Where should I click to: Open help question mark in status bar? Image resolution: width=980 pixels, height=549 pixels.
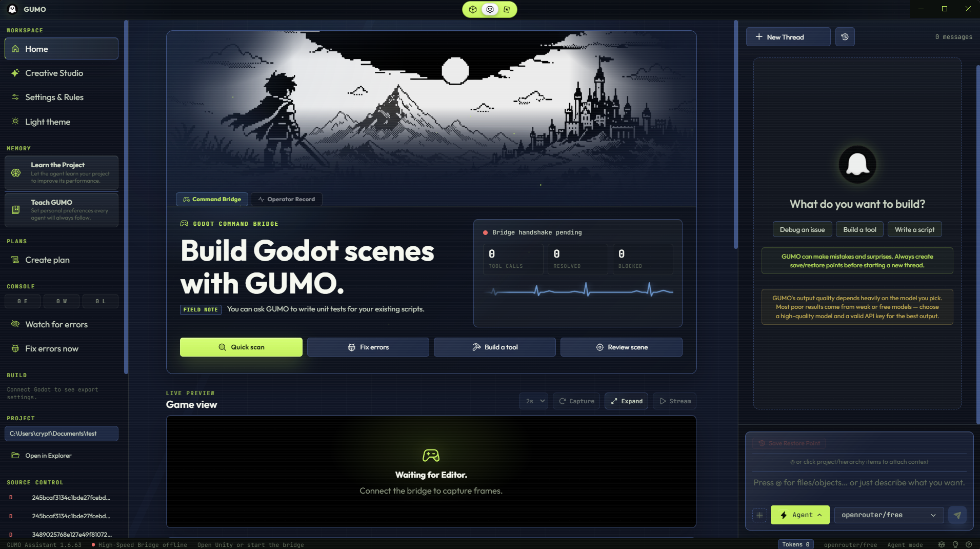point(969,545)
